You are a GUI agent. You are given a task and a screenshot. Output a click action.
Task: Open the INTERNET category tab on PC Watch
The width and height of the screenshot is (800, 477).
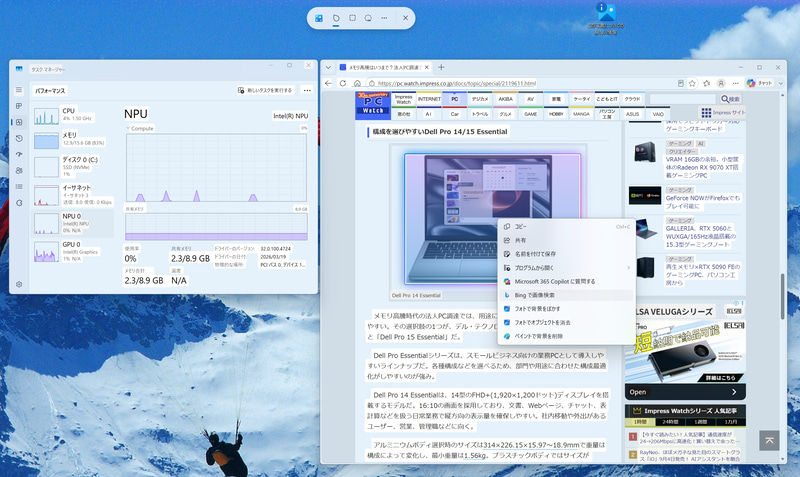pyautogui.click(x=429, y=99)
